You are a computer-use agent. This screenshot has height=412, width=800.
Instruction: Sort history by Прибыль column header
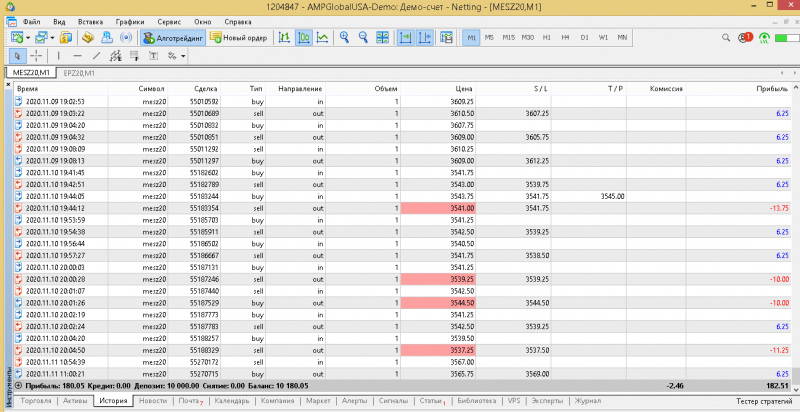point(774,89)
